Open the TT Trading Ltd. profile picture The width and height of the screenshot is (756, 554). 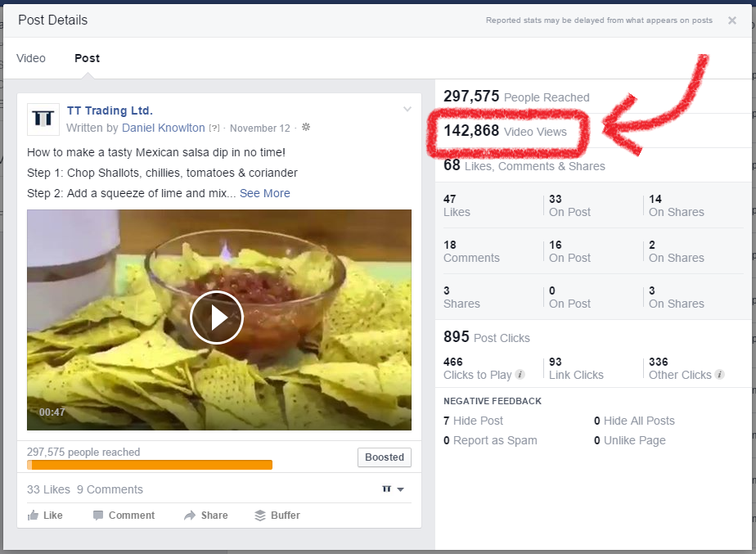(43, 119)
